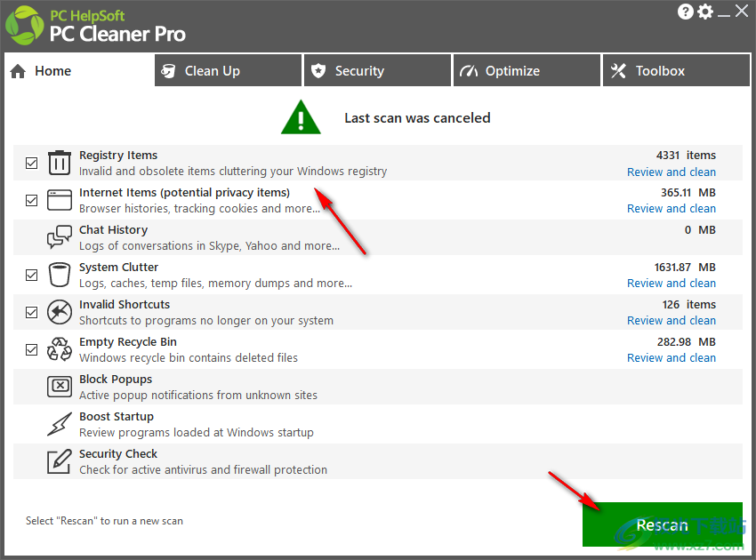Click the Boost Startup lightning icon

60,424
